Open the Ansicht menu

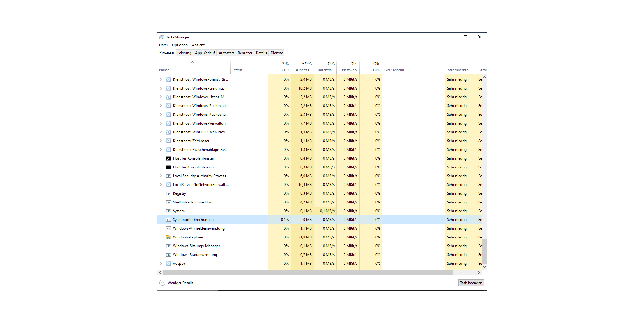[198, 45]
